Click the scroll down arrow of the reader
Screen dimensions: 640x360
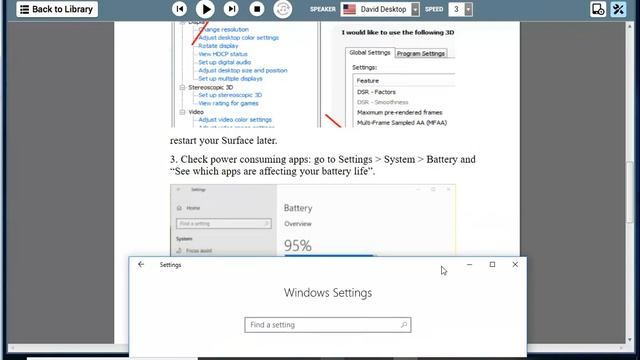(x=630, y=339)
